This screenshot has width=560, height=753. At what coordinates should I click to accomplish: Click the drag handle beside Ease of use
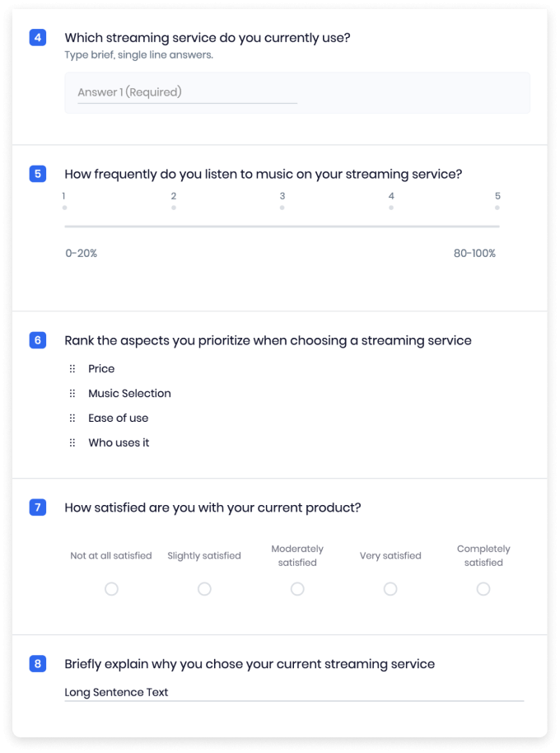point(72,418)
